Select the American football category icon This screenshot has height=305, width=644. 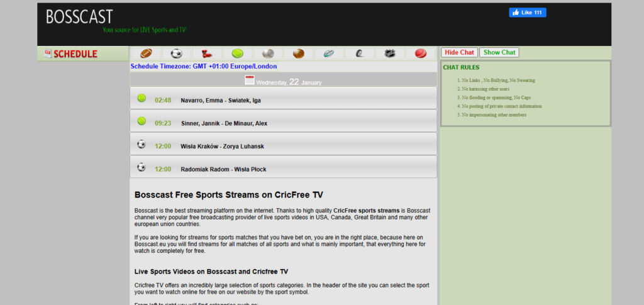click(146, 53)
